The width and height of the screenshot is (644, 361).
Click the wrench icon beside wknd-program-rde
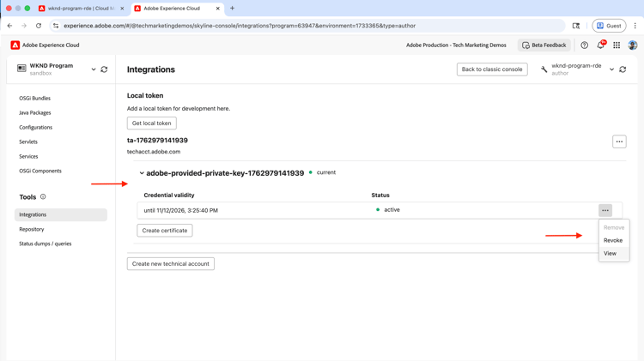(x=544, y=69)
